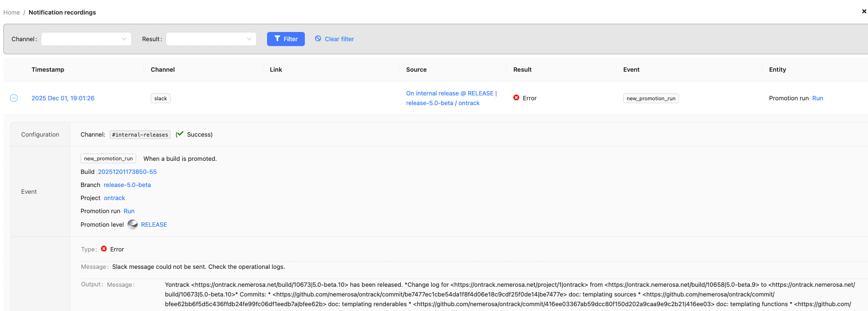868x311 pixels.
Task: Click the #internal-releases channel code
Action: click(x=140, y=135)
